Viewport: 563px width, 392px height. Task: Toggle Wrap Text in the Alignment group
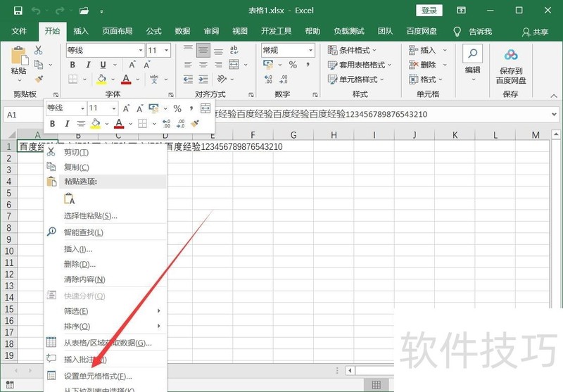(x=234, y=50)
